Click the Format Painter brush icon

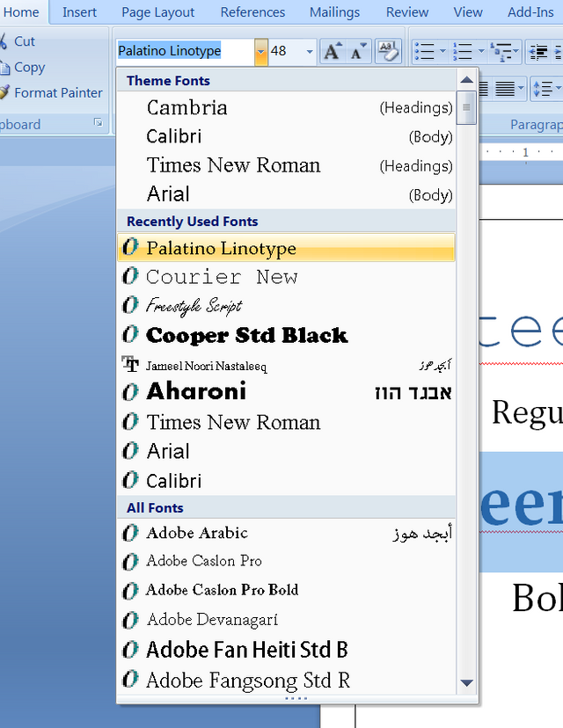click(x=4, y=92)
